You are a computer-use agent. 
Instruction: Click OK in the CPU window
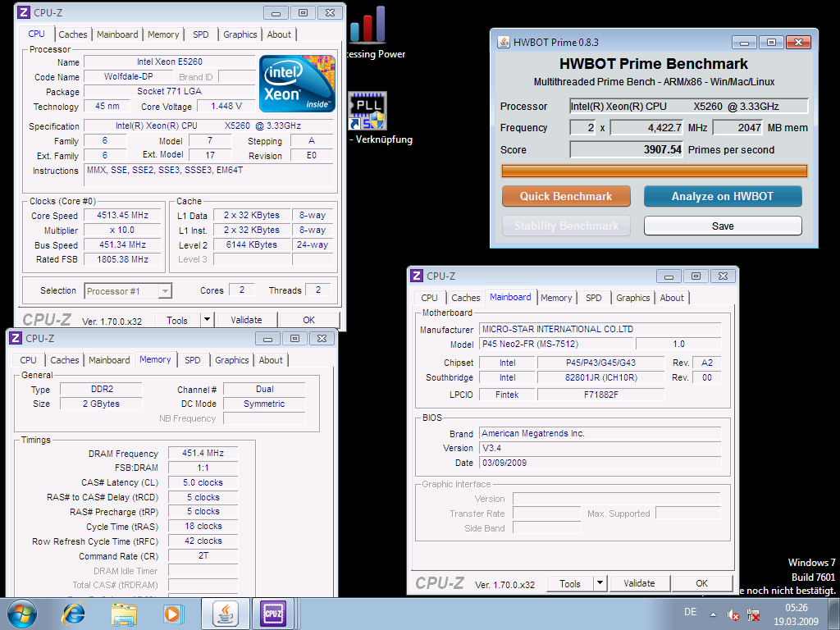point(309,320)
